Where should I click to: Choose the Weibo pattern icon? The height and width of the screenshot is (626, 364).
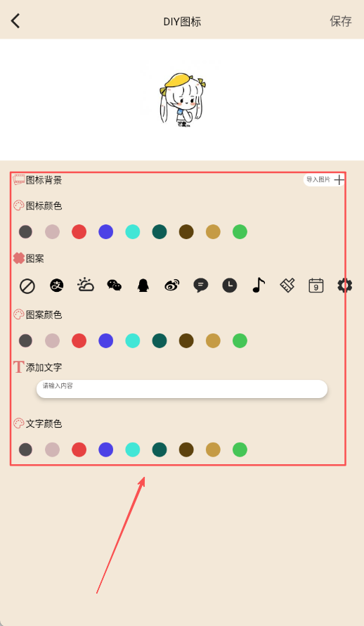click(172, 286)
